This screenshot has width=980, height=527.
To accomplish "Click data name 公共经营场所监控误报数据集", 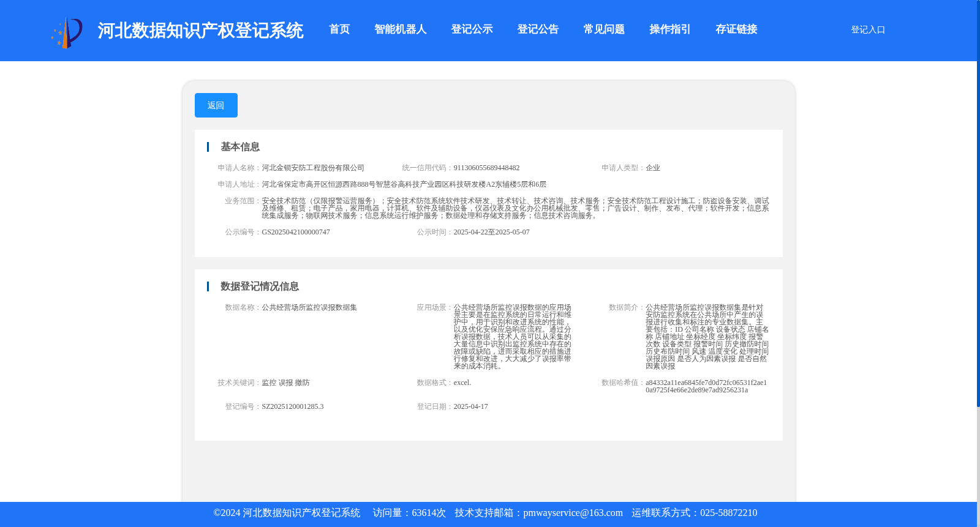I will pos(309,307).
